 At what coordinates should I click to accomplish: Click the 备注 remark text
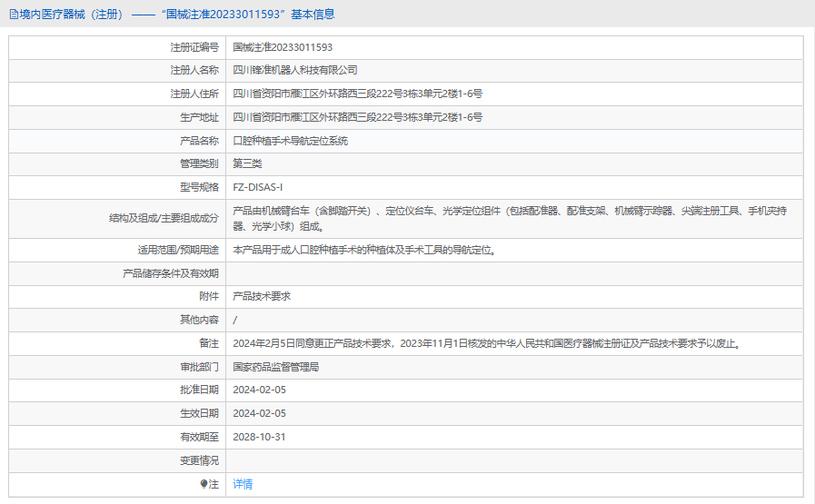coord(487,343)
